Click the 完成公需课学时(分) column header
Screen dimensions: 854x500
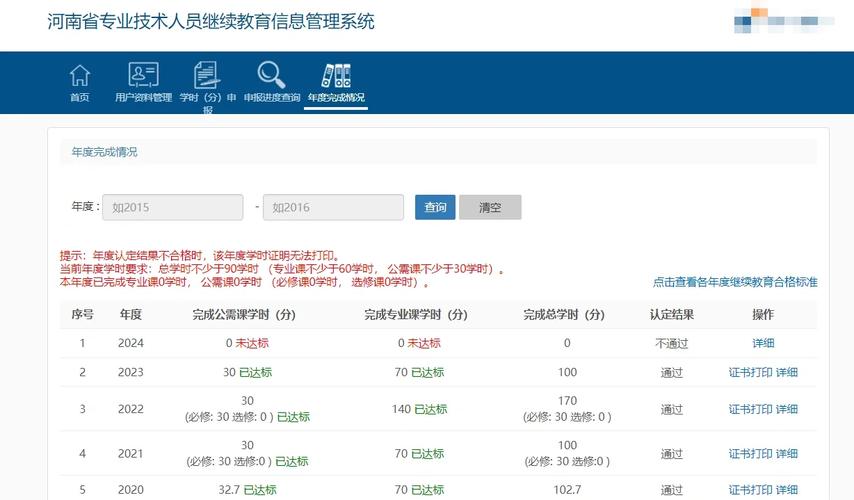tap(244, 315)
